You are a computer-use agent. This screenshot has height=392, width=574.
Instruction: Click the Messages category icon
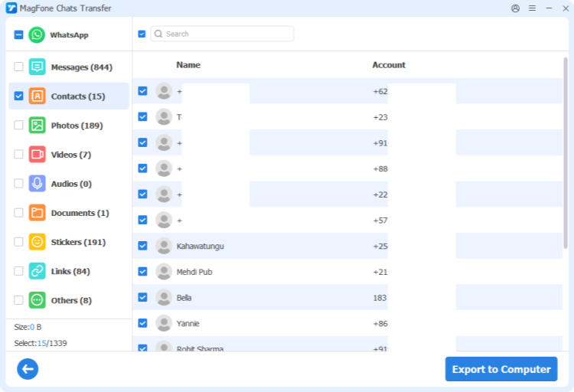(37, 67)
